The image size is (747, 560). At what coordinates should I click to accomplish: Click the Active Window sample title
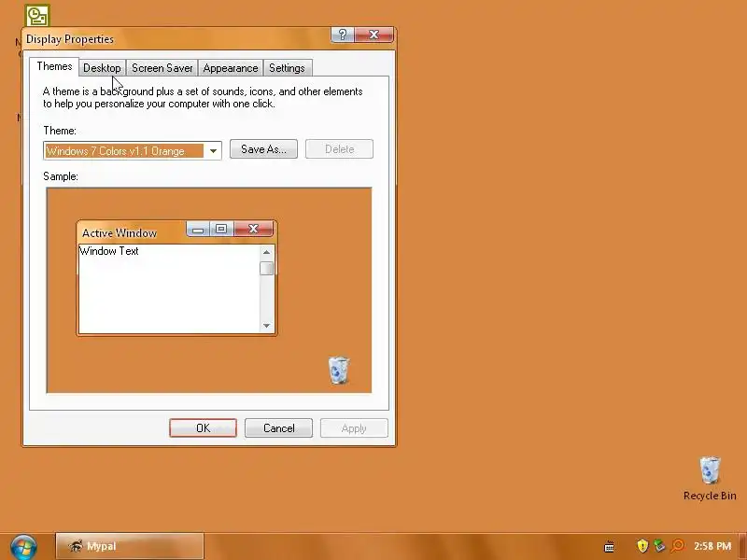[x=120, y=232]
